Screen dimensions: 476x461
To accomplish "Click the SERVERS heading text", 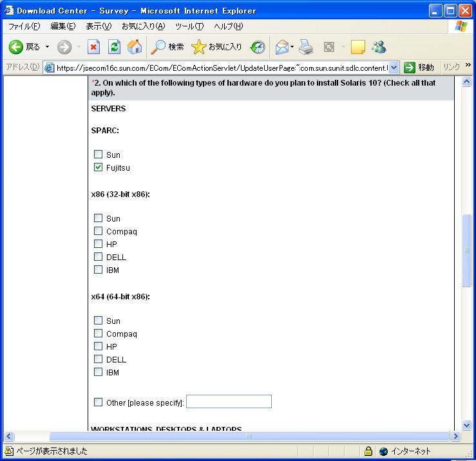I will coord(108,109).
